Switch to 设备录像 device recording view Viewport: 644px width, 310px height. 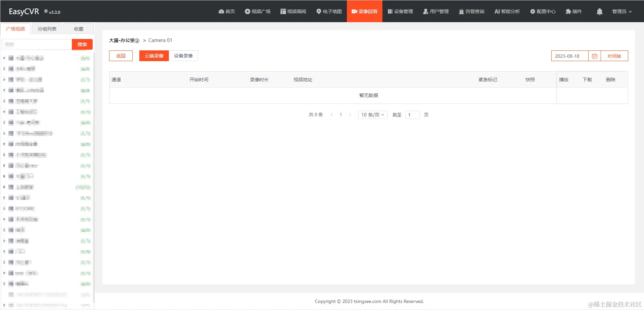[x=183, y=56]
